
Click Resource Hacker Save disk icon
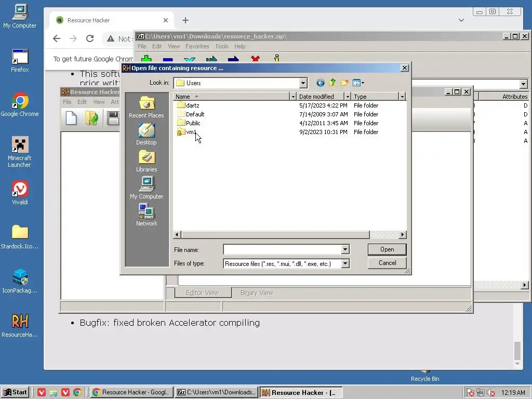pos(113,118)
